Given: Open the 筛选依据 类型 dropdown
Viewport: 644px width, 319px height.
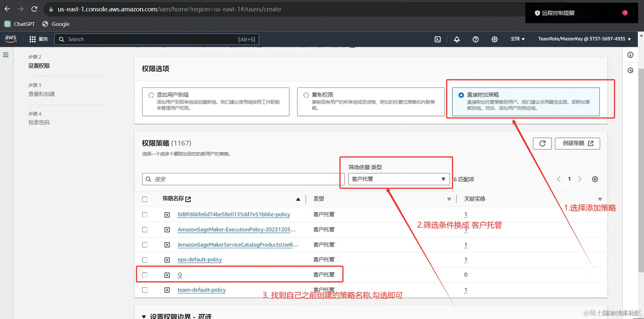Looking at the screenshot, I should pyautogui.click(x=399, y=179).
